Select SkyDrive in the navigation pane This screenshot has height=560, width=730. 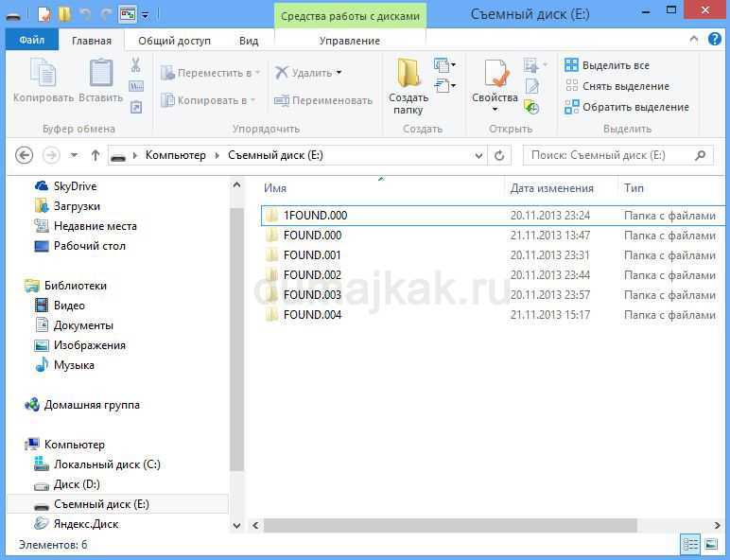[66, 186]
